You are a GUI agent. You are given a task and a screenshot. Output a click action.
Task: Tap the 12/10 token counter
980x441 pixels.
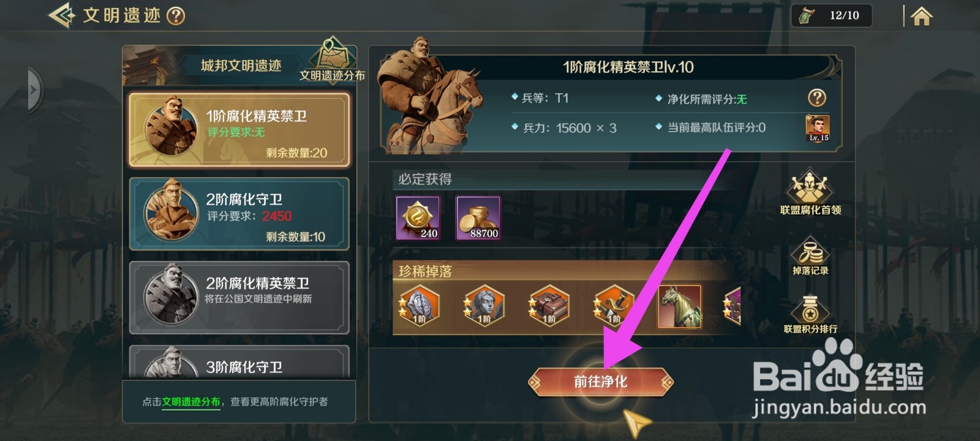pyautogui.click(x=832, y=15)
